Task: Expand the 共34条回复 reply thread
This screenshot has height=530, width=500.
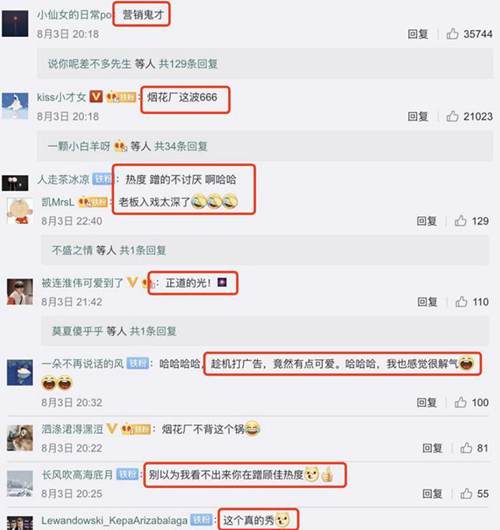Action: point(181,146)
